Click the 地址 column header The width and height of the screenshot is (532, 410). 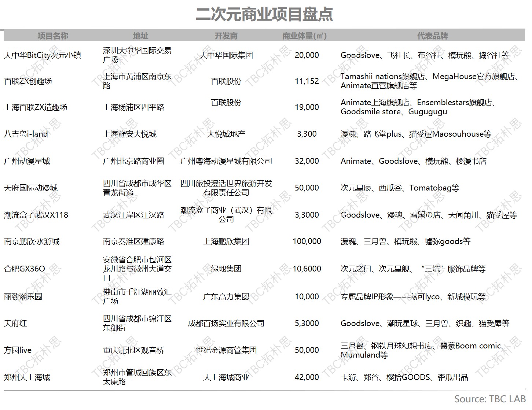click(x=140, y=36)
